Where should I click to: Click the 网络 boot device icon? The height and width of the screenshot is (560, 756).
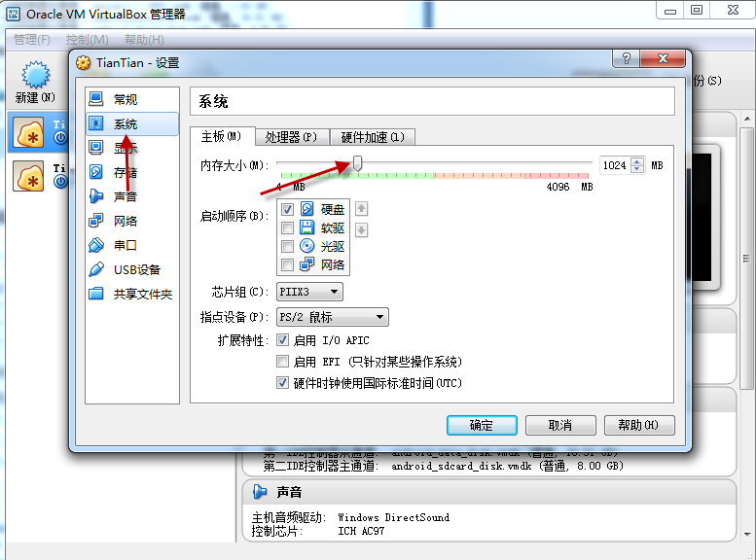pos(307,264)
